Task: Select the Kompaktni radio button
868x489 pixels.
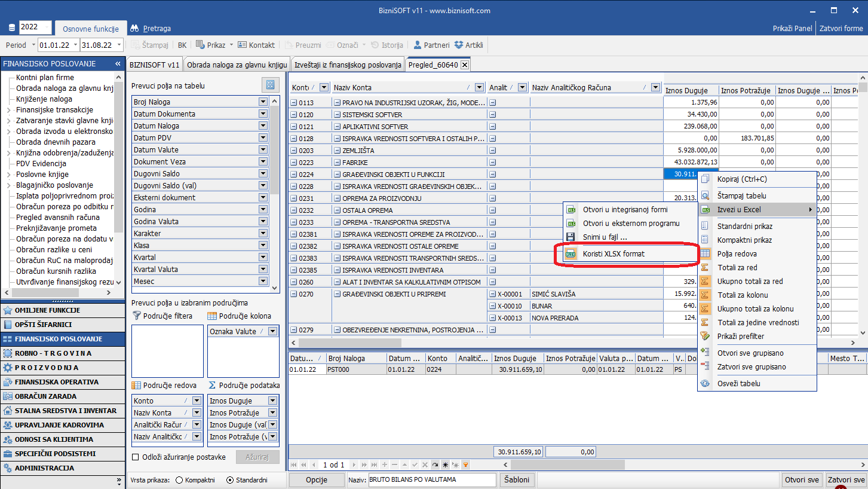Action: (x=179, y=480)
